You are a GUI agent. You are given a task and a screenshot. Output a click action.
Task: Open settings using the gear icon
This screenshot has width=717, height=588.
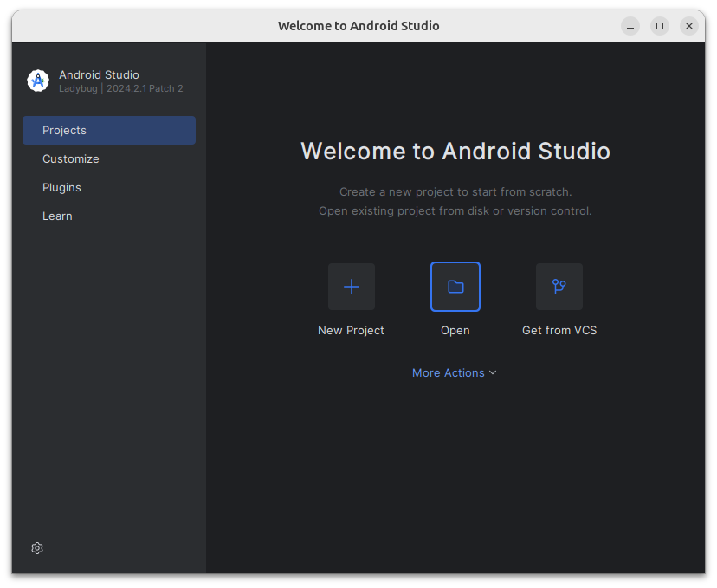coord(36,548)
